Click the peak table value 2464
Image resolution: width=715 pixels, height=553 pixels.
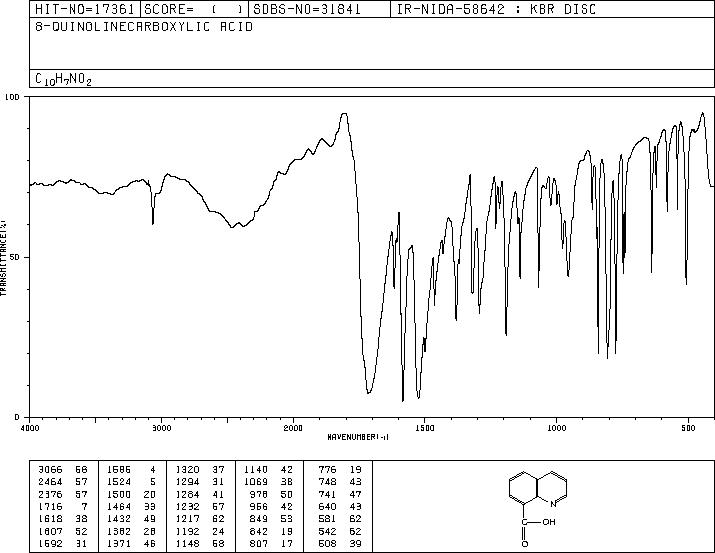coord(50,481)
